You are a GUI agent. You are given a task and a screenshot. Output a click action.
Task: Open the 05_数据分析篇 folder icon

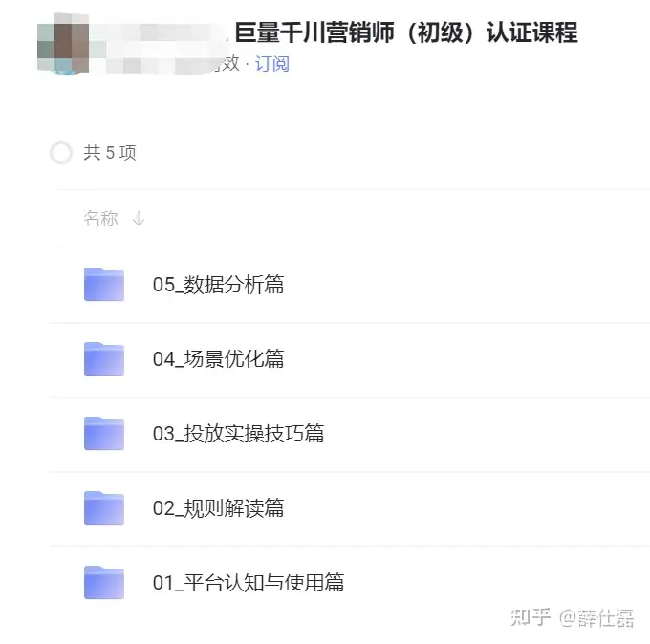tap(104, 285)
